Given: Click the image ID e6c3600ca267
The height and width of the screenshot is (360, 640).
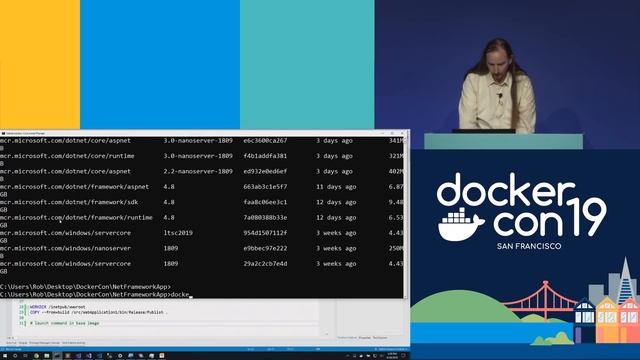Looking at the screenshot, I should pos(265,140).
